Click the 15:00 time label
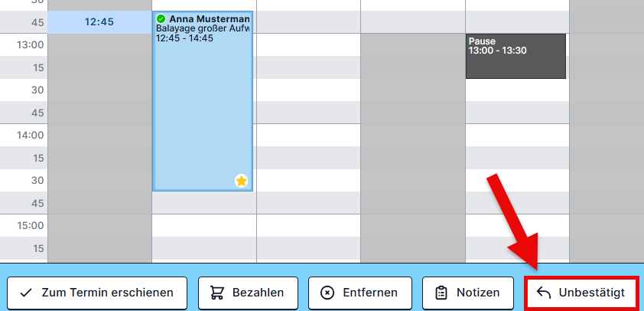Image resolution: width=644 pixels, height=311 pixels. point(29,225)
